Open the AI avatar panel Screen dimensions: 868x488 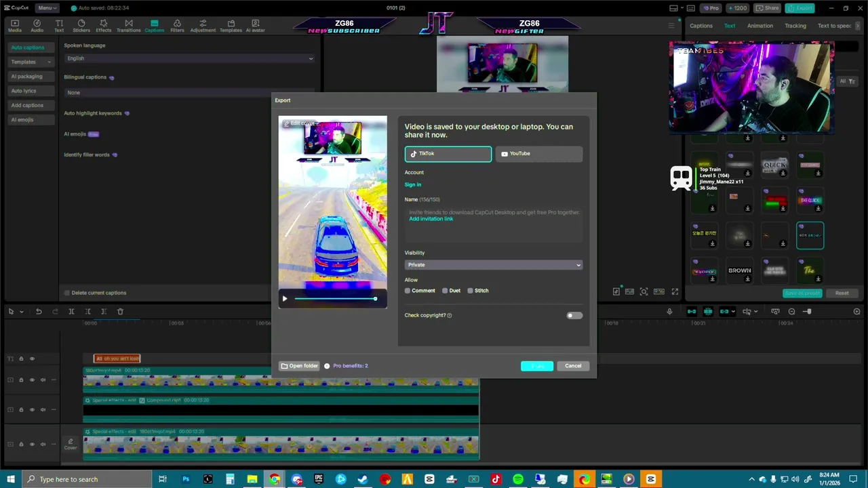pos(255,26)
